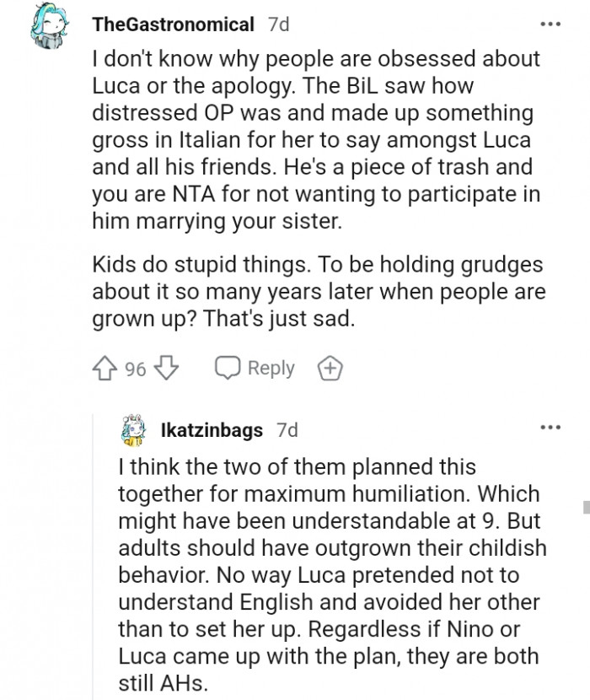Click the 96 vote count
The image size is (590, 700).
click(x=136, y=369)
